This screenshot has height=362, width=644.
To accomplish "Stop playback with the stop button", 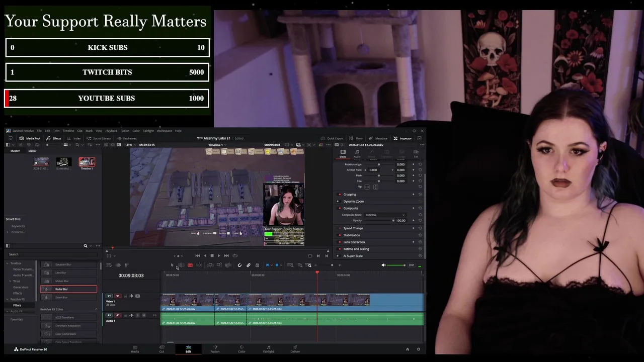I will point(212,255).
